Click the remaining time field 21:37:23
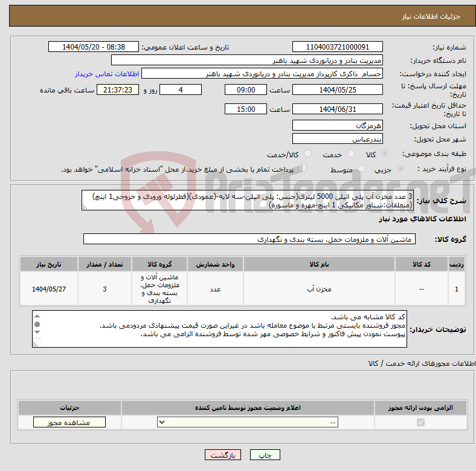476x471 pixels. pos(118,89)
